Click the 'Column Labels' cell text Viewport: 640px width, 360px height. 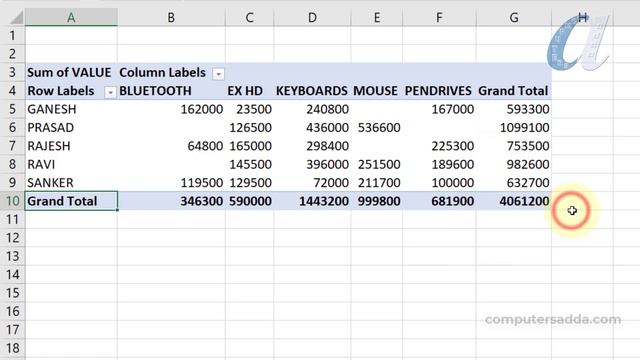162,72
